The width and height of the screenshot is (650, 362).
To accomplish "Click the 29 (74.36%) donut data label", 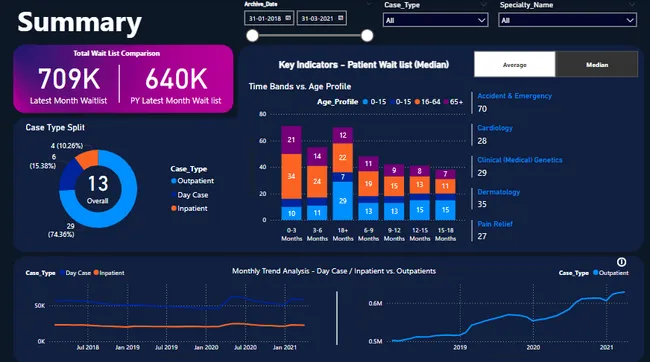I will coord(61,230).
